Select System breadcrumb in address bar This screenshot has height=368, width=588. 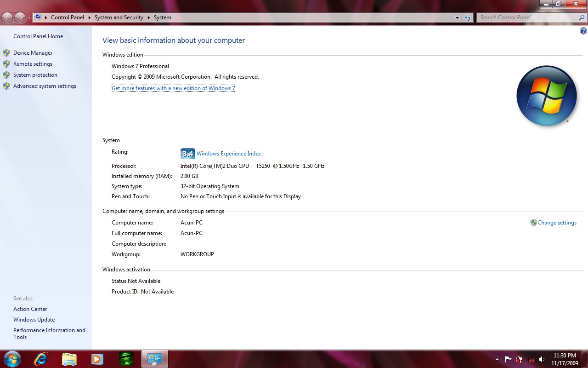click(163, 17)
